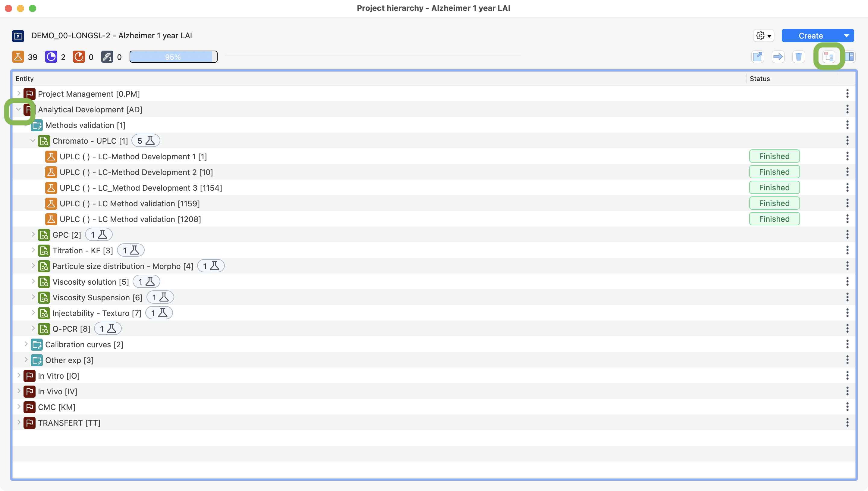Screen dimensions: 868x491
Task: Click the project icon beside DEMO_00-LONGSL-2
Action: point(18,36)
